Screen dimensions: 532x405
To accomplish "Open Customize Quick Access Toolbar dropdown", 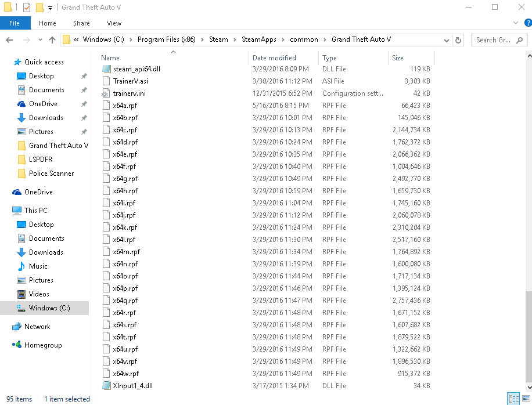I will (x=50, y=8).
